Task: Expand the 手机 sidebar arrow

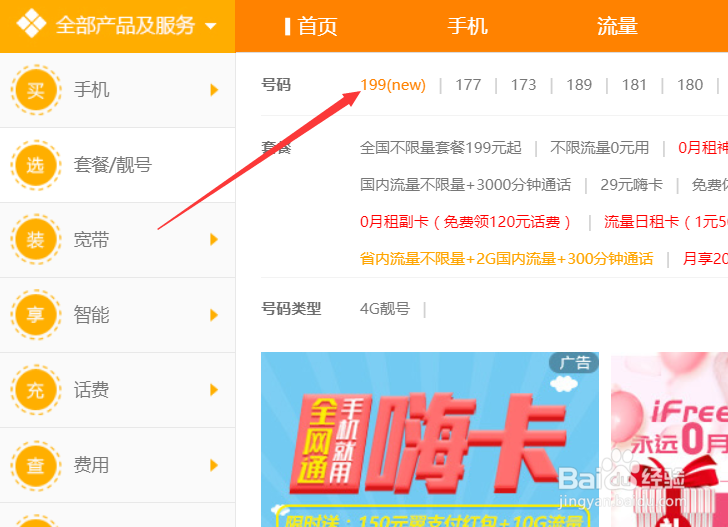Action: [214, 90]
